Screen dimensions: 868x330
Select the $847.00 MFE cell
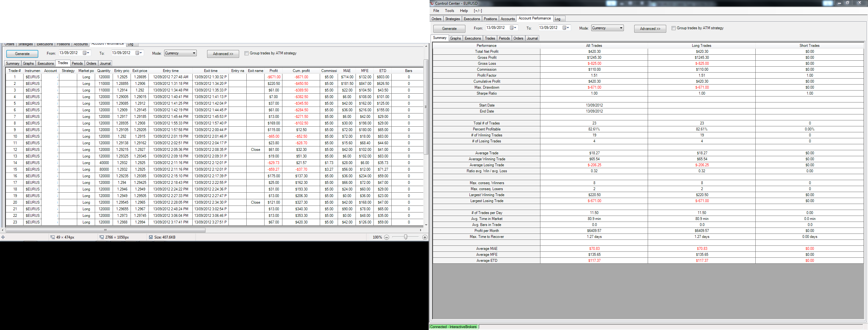point(365,84)
